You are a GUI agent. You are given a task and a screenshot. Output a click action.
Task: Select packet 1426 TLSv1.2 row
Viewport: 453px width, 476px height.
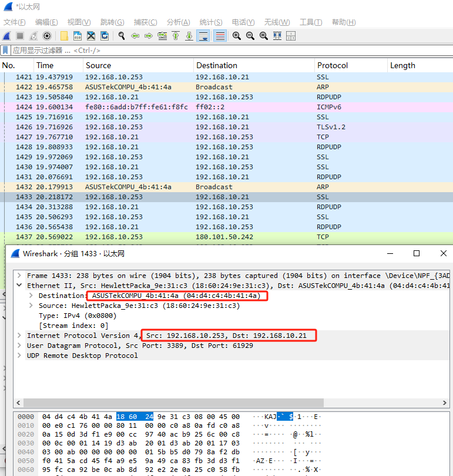(226, 127)
